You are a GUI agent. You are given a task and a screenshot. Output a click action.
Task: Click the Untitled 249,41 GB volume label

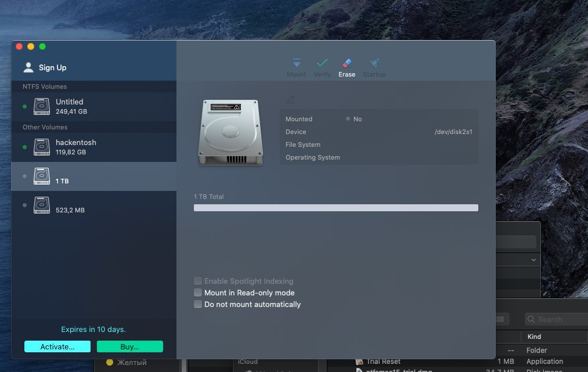pos(71,107)
